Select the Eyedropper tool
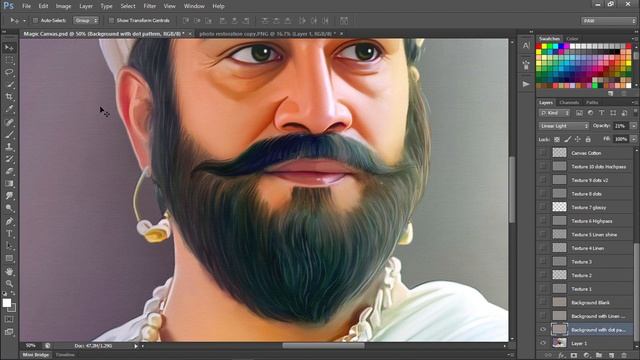The width and height of the screenshot is (640, 360). (x=9, y=109)
